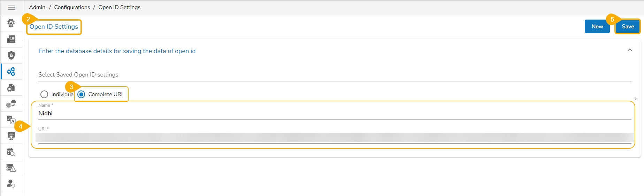Click in the Name input field
This screenshot has width=644, height=196.
[335, 114]
